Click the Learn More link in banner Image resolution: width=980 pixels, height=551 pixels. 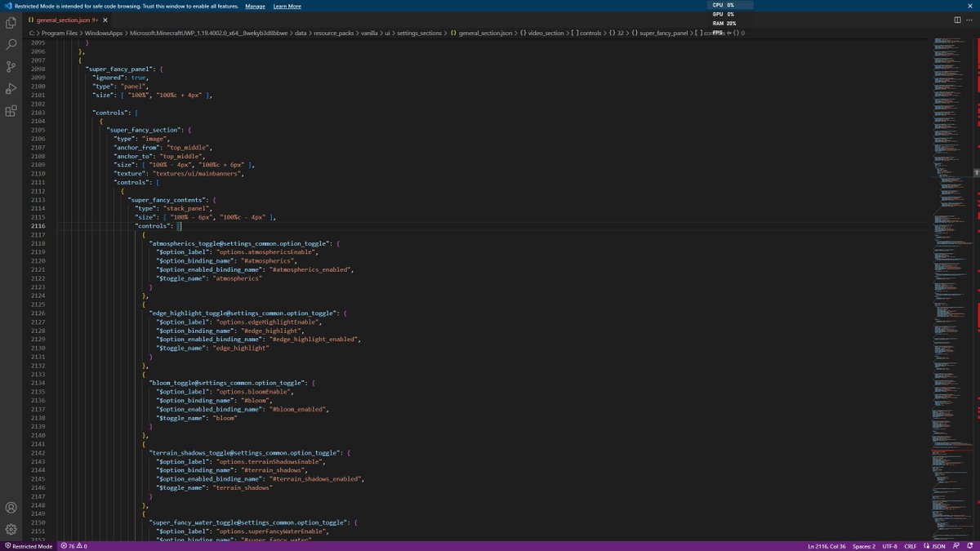tap(287, 6)
